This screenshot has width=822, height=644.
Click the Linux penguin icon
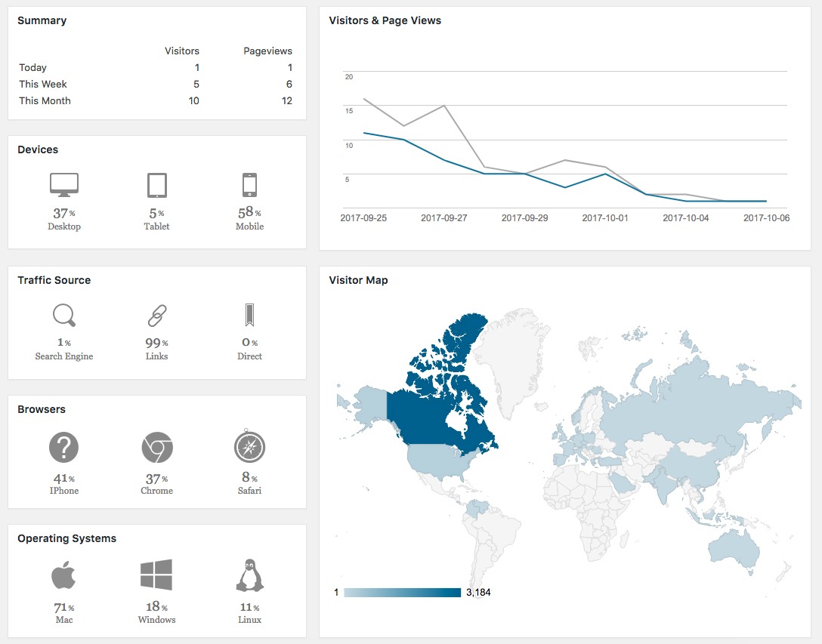coord(249,575)
